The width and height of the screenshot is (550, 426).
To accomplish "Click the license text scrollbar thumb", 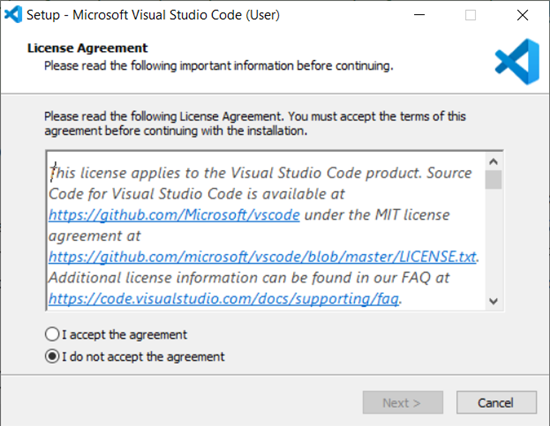I will pyautogui.click(x=494, y=180).
